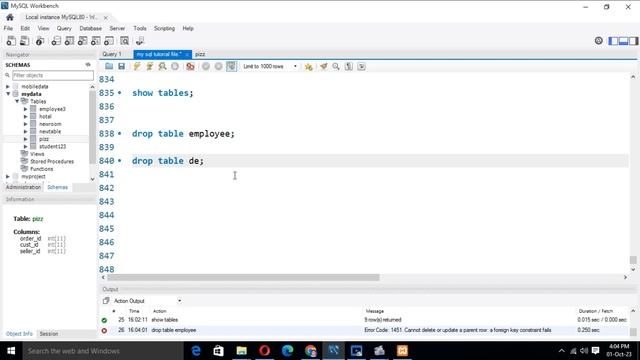
Task: Toggle stop-on-error execution option
Action: click(190, 66)
